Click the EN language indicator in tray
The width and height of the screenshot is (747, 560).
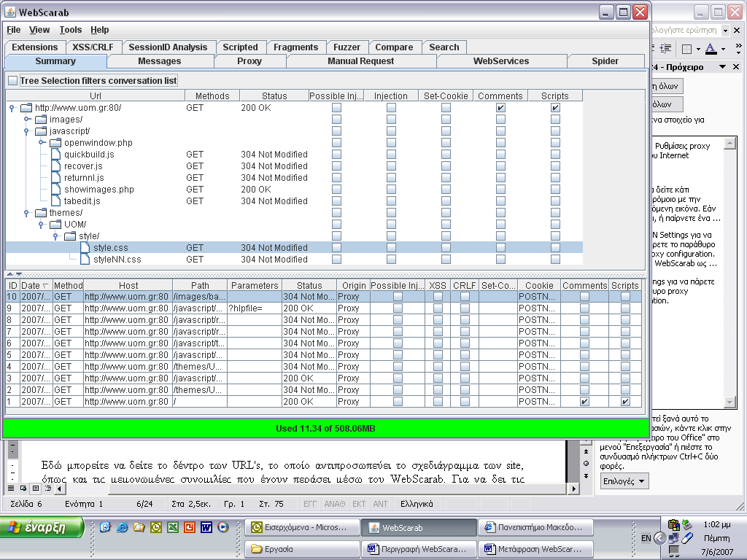pyautogui.click(x=646, y=538)
